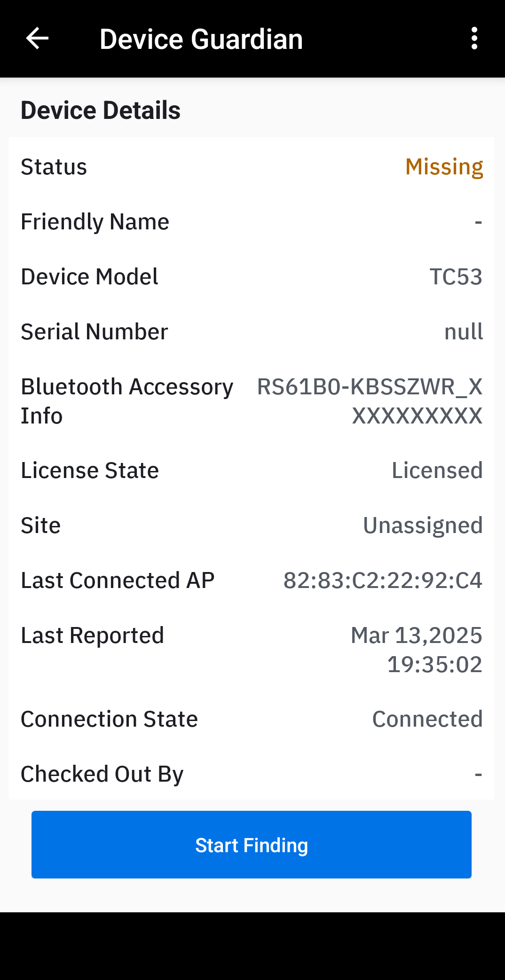The width and height of the screenshot is (505, 980).
Task: Select the License State label
Action: pos(90,470)
